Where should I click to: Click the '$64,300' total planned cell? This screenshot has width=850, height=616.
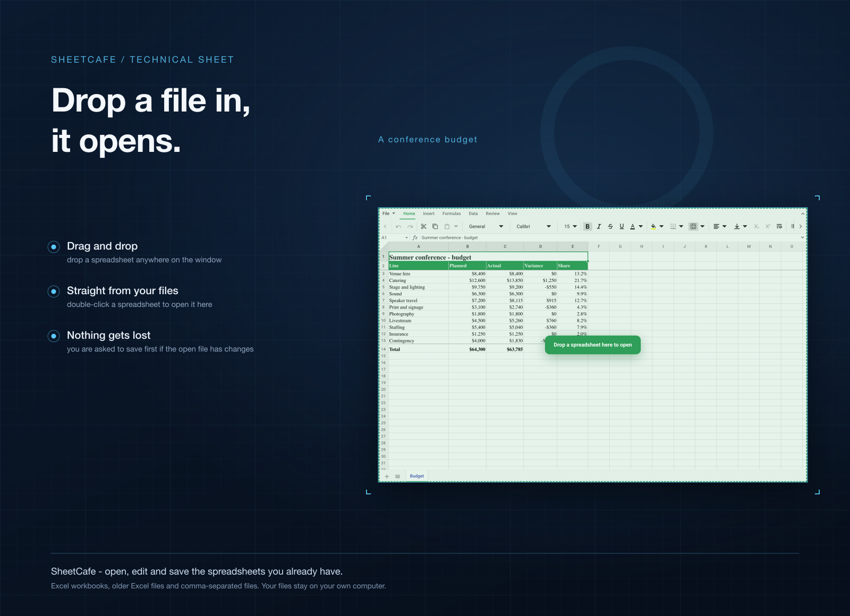(467, 349)
